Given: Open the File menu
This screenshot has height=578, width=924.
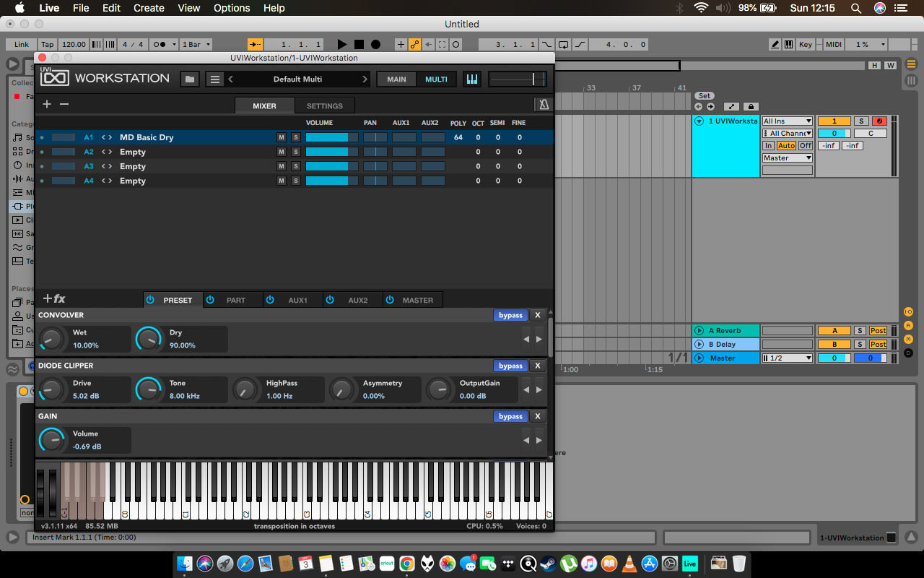Looking at the screenshot, I should (81, 8).
